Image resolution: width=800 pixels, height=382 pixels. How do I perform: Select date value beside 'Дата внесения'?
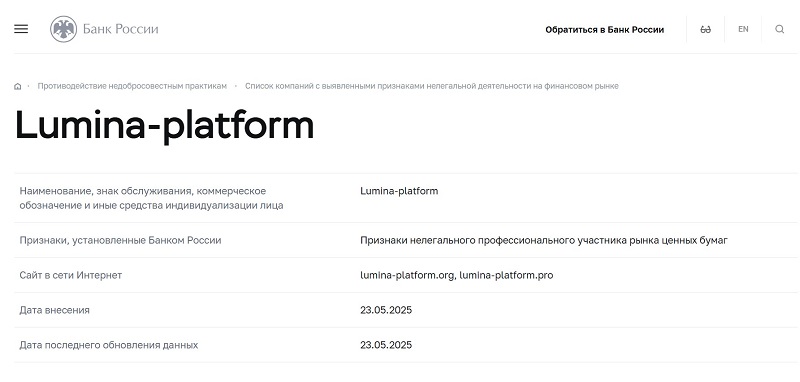click(x=386, y=310)
